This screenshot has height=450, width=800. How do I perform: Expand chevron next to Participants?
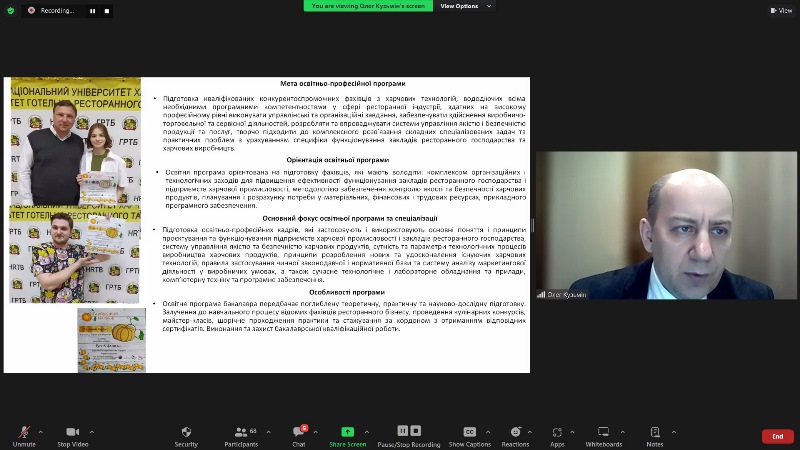[x=268, y=432]
